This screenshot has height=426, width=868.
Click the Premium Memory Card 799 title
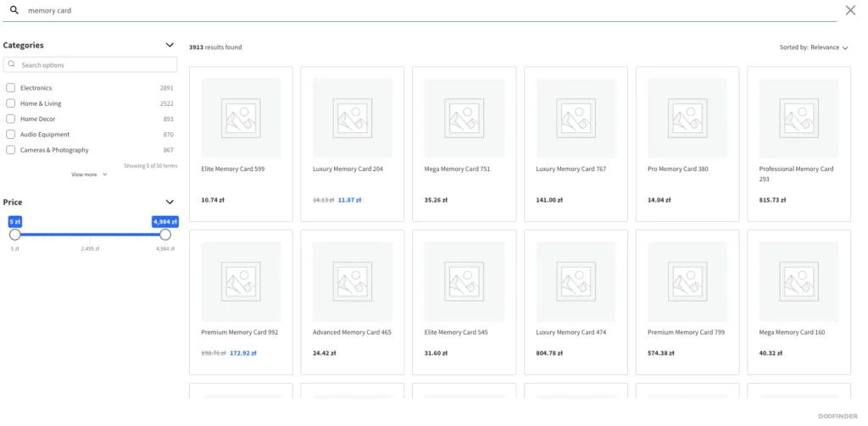click(686, 333)
